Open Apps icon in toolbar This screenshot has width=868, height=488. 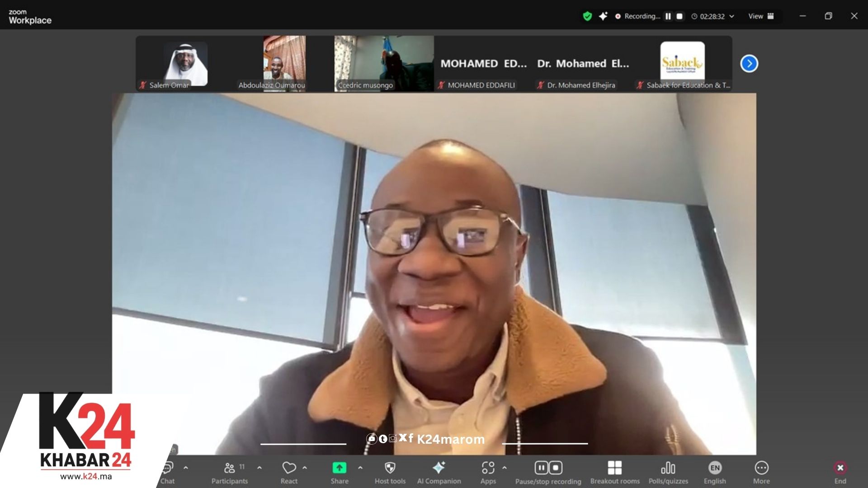(488, 468)
